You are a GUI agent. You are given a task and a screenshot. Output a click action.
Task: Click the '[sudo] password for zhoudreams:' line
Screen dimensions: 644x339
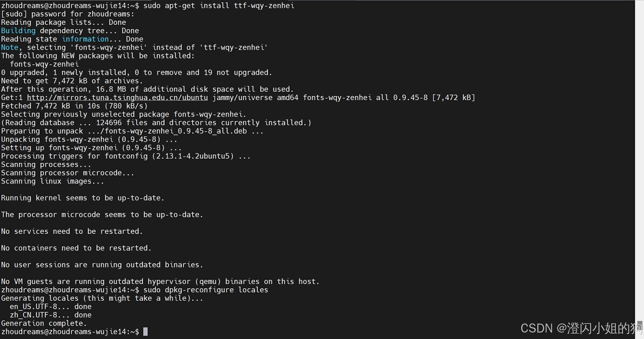[x=68, y=14]
